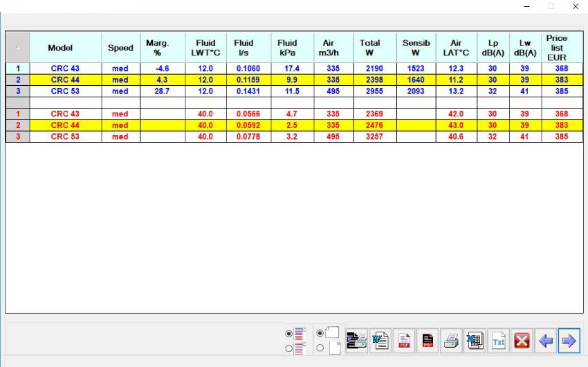This screenshot has width=588, height=367.
Task: Click the sort triangle in the table corner
Action: (x=17, y=47)
